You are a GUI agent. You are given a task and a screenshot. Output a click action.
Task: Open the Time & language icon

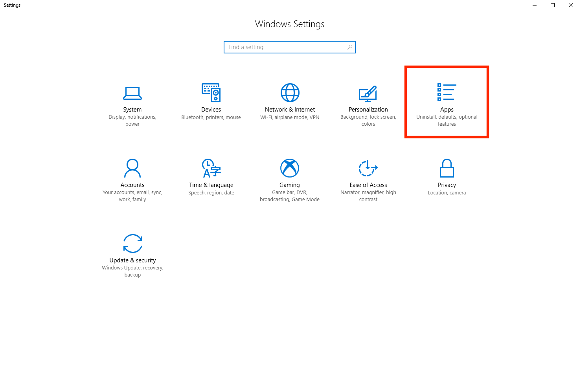click(211, 168)
